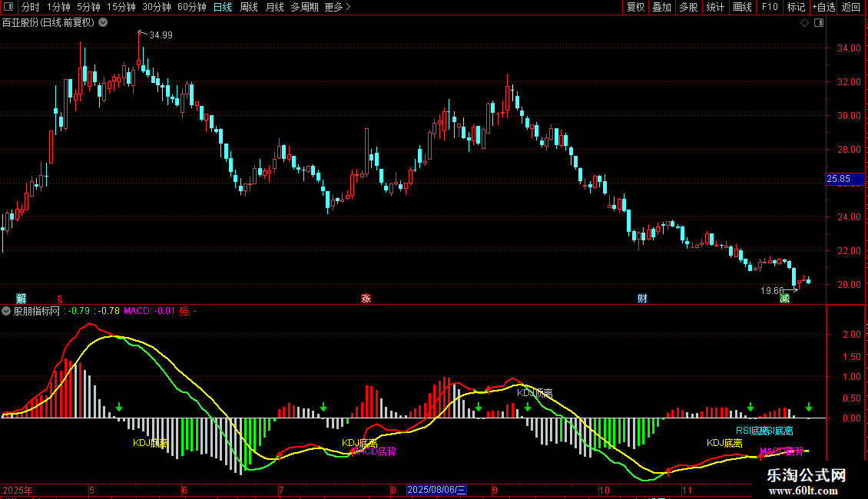
Task: Open the F10 company info
Action: point(770,7)
